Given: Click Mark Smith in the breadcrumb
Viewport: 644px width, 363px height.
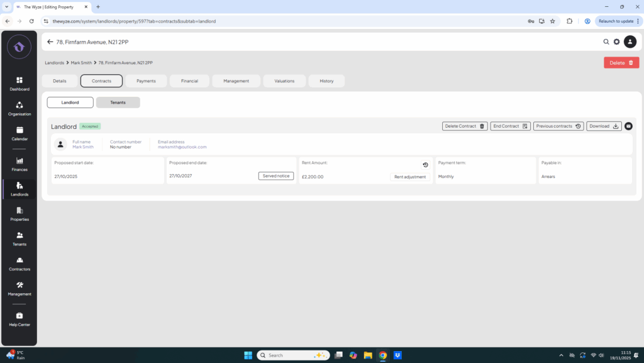Looking at the screenshot, I should click(80, 63).
